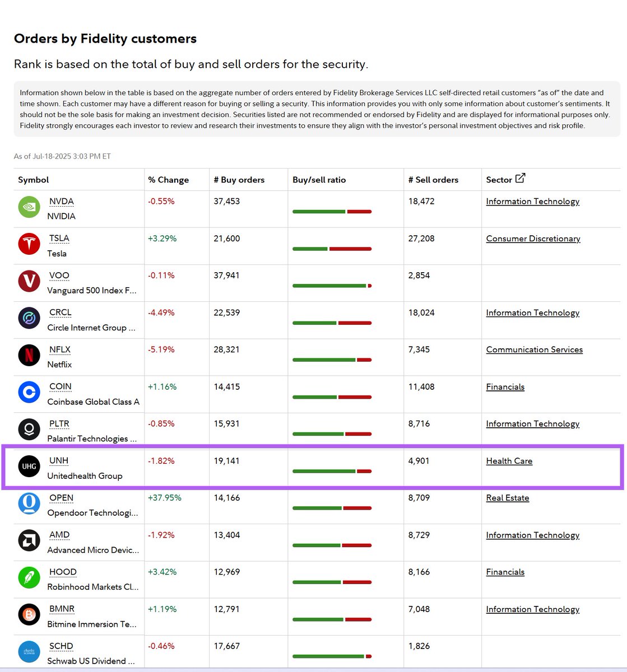Click the -5.19% change value

tap(161, 349)
